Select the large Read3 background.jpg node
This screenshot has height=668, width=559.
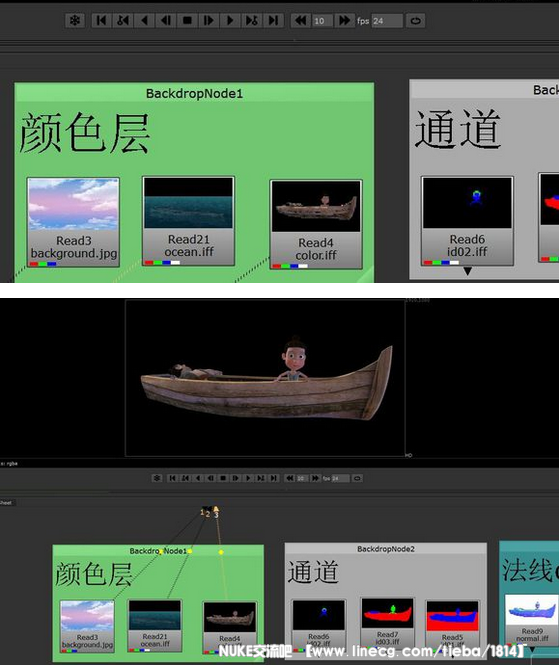click(x=73, y=222)
